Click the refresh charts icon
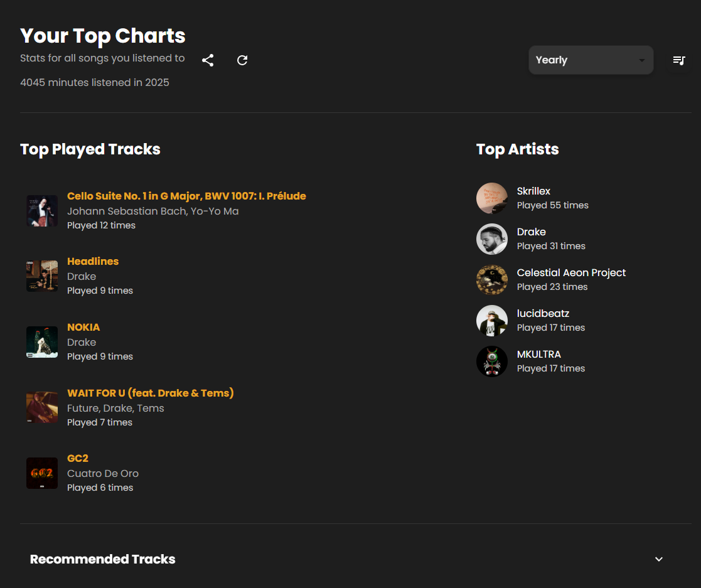 (x=242, y=60)
